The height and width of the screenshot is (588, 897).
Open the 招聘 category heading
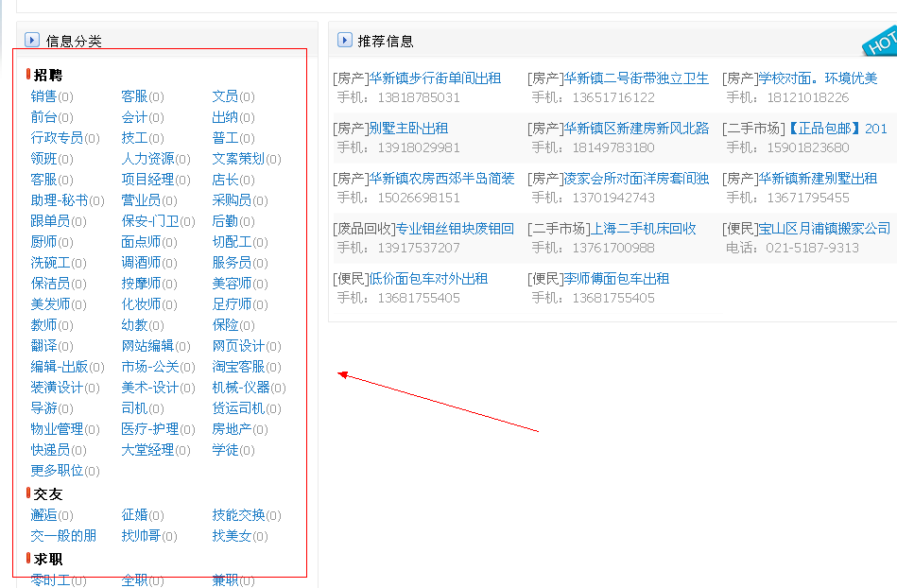(48, 75)
